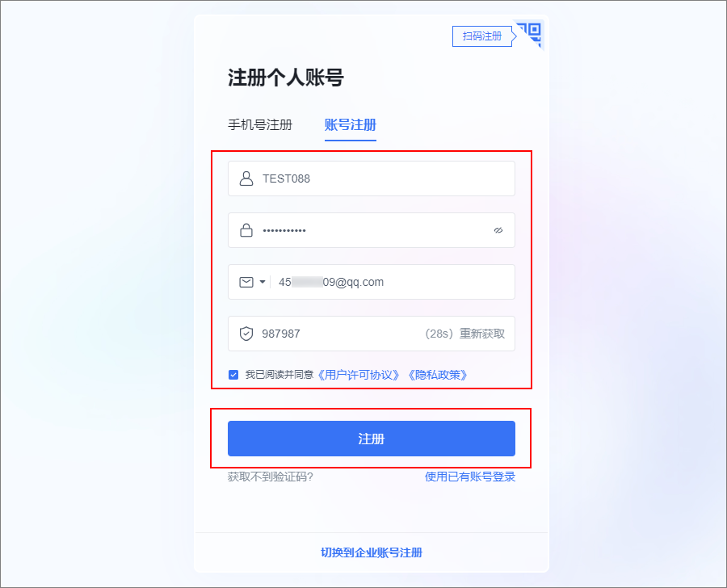Image resolution: width=727 pixels, height=588 pixels.
Task: Show password using the eye icon
Action: point(498,230)
